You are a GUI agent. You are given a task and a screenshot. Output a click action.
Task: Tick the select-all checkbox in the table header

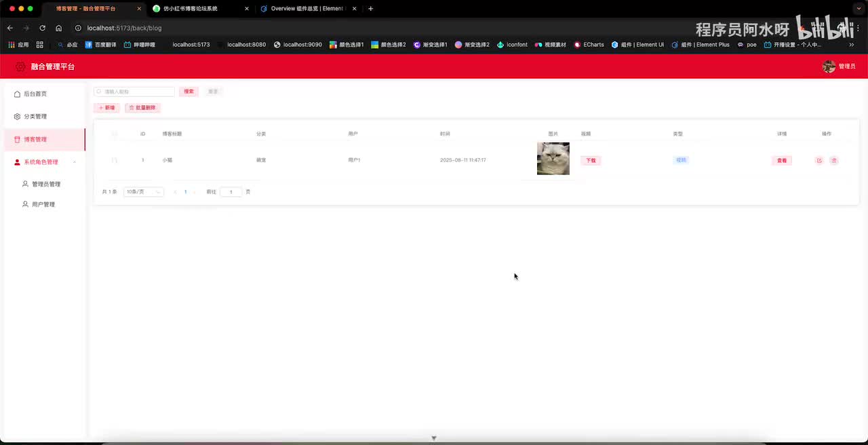[x=115, y=134]
